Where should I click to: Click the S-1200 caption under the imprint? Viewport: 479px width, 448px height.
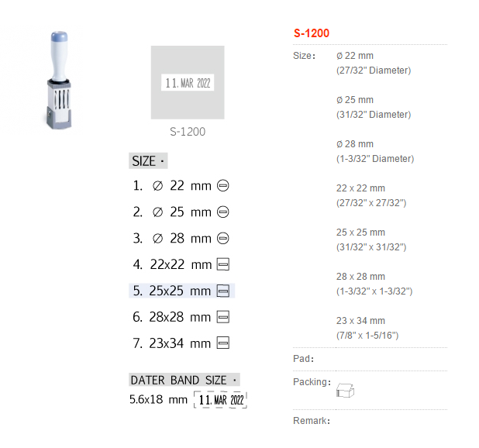[x=188, y=132]
